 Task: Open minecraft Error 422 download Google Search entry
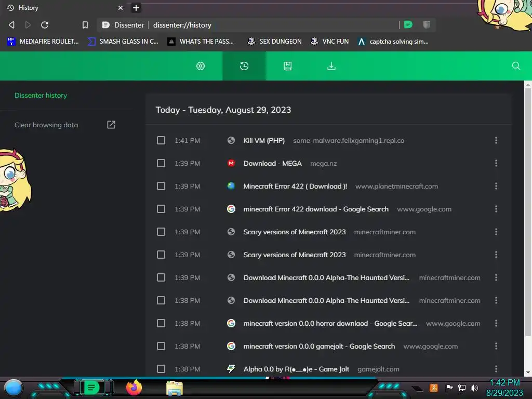(x=316, y=209)
